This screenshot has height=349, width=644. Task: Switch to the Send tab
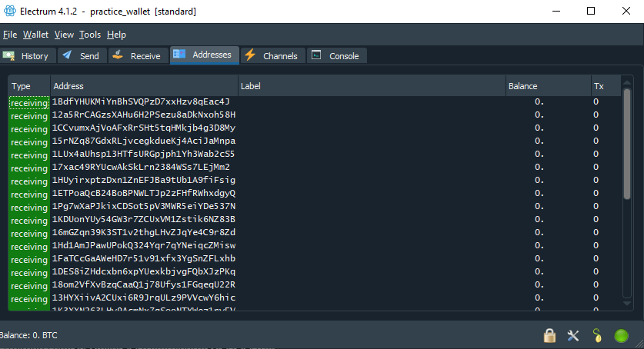(82, 56)
